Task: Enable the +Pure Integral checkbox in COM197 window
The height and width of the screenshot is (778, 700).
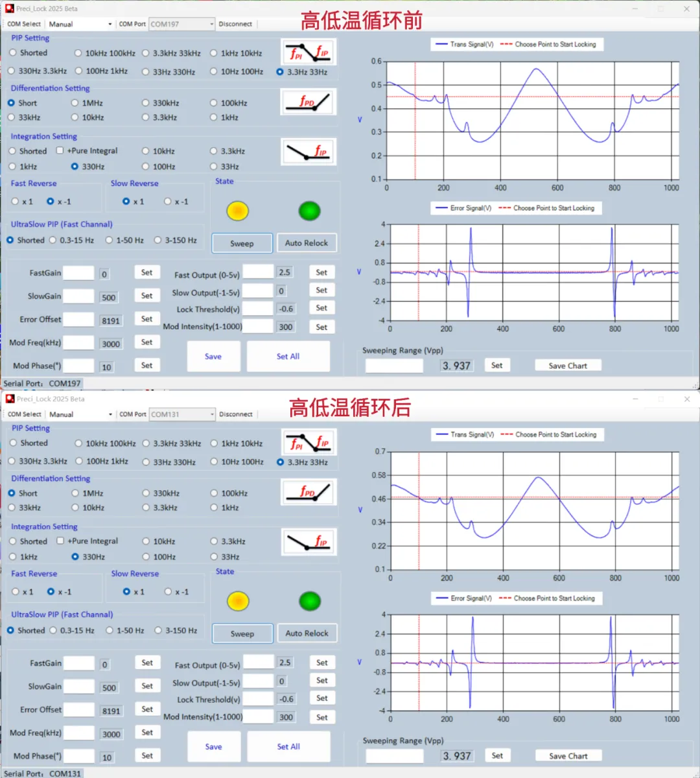Action: 60,150
